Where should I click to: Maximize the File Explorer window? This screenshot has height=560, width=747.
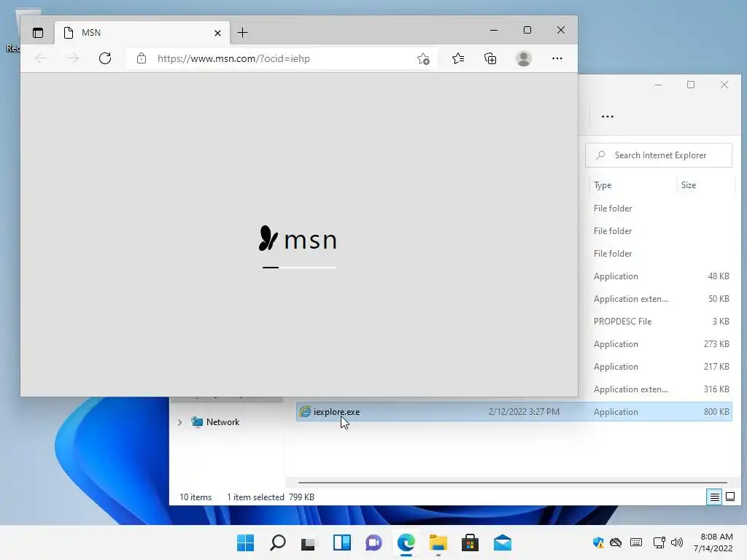691,85
